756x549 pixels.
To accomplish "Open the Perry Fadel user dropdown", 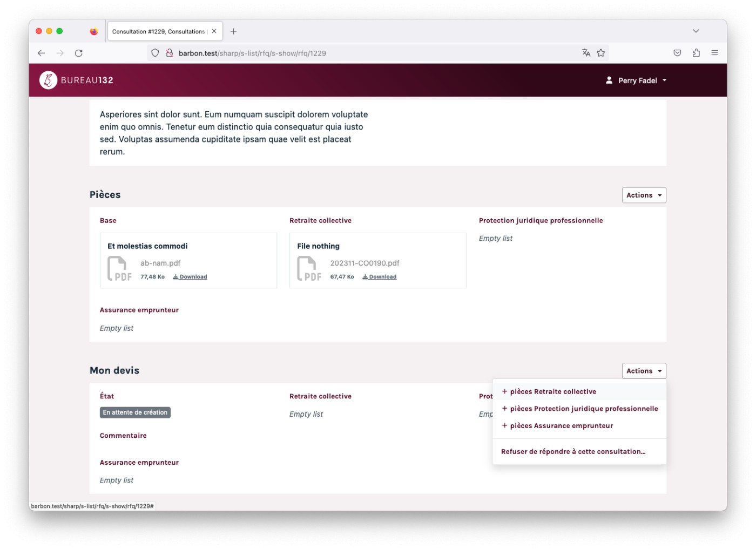I will (x=637, y=80).
